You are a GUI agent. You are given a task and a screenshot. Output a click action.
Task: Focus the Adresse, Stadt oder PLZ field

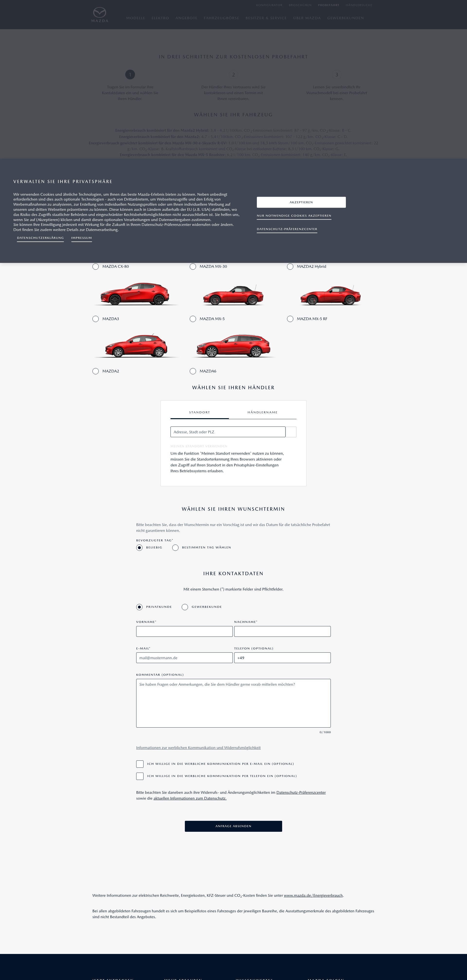228,432
